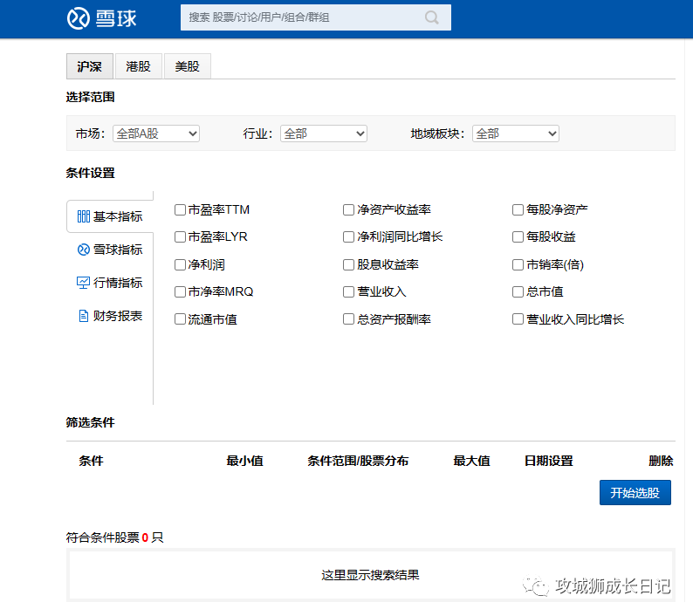Click the search magnifier icon
The height and width of the screenshot is (616, 693).
[432, 17]
